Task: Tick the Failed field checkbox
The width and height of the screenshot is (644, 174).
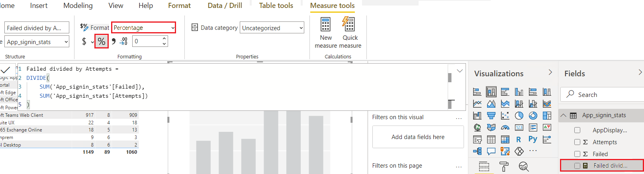Action: 577,154
